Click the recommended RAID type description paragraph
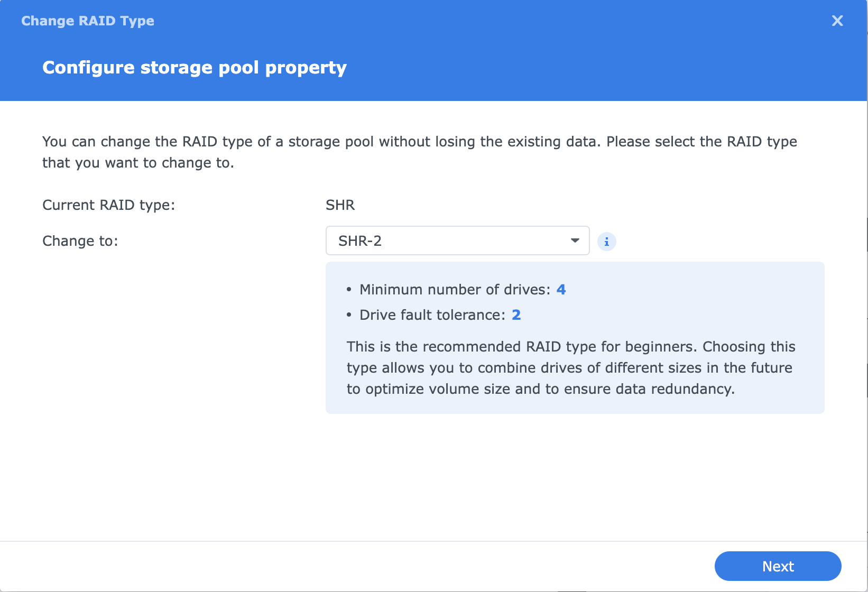Viewport: 868px width, 592px height. tap(570, 368)
